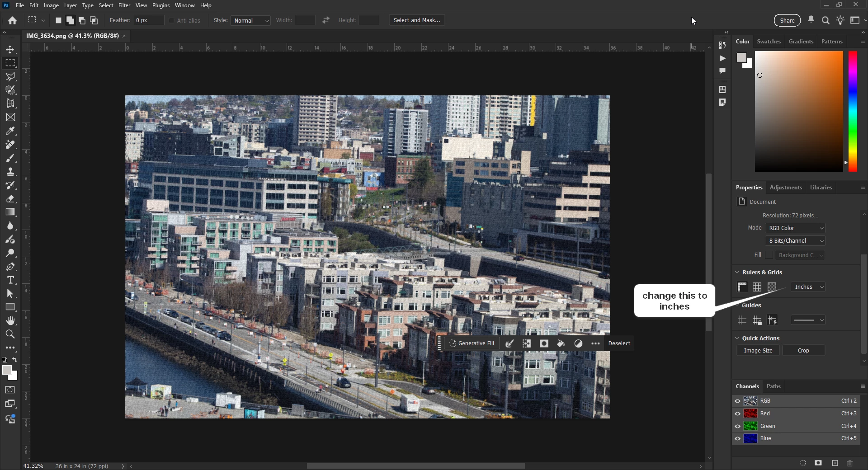868x470 pixels.
Task: Swap width and height values
Action: click(x=326, y=20)
